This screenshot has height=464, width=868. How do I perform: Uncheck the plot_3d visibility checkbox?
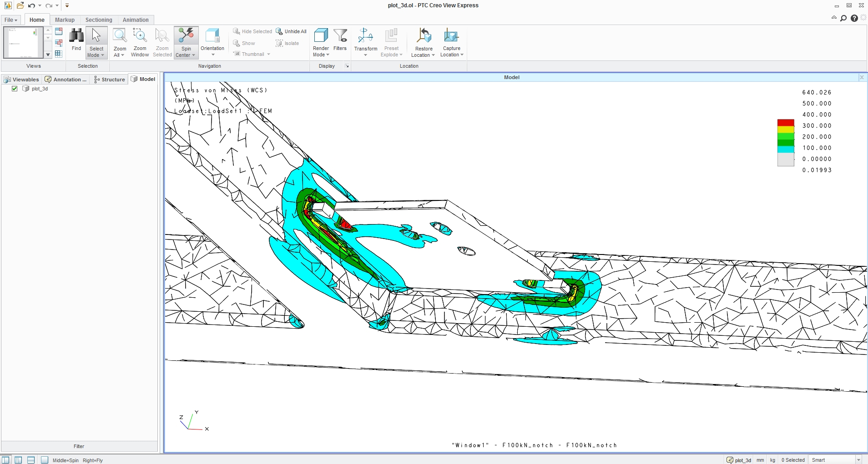[x=15, y=89]
